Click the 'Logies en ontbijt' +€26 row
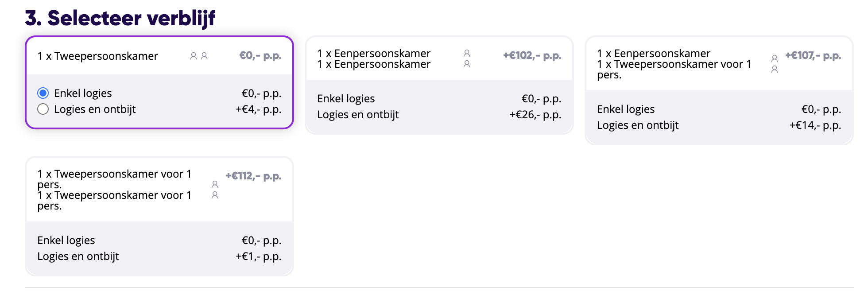Viewport: 868px width, 295px height. pos(438,115)
